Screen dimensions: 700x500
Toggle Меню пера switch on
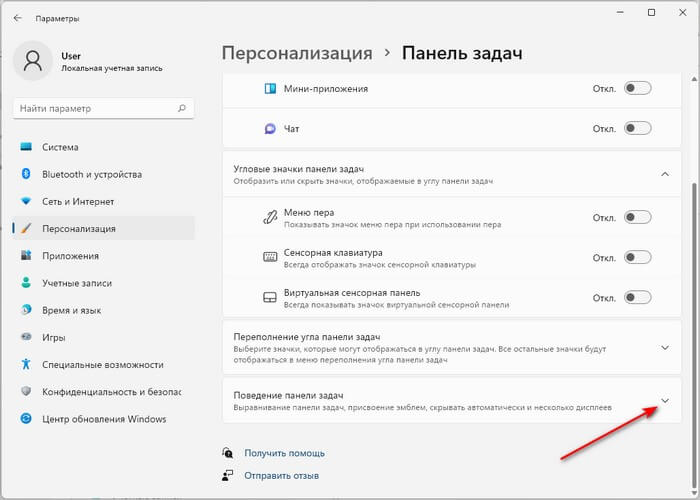tap(637, 217)
